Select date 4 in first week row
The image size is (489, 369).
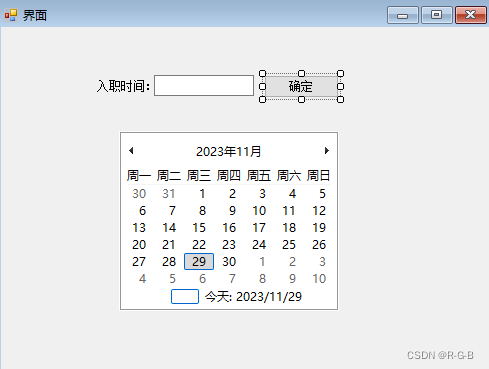tap(292, 194)
